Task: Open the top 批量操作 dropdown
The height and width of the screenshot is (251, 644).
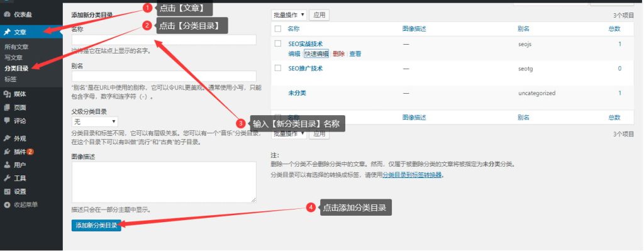Action: pyautogui.click(x=289, y=15)
